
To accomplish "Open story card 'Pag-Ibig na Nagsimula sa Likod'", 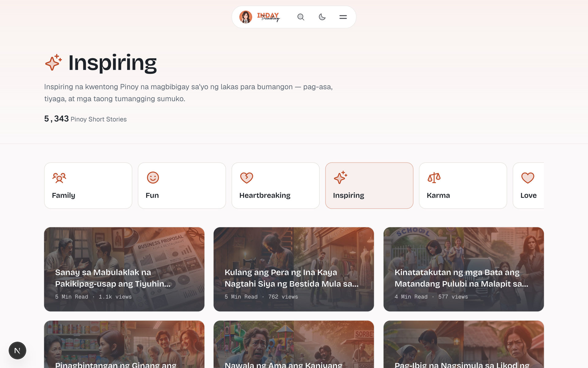I will 464,344.
